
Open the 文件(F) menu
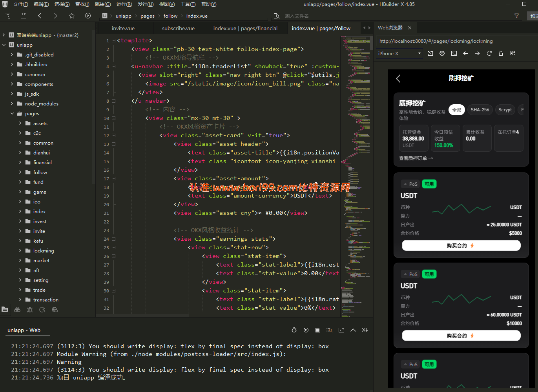coord(20,4)
